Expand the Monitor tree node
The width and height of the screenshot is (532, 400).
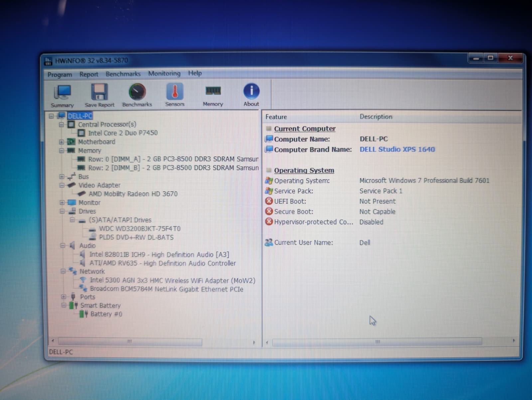pyautogui.click(x=62, y=203)
